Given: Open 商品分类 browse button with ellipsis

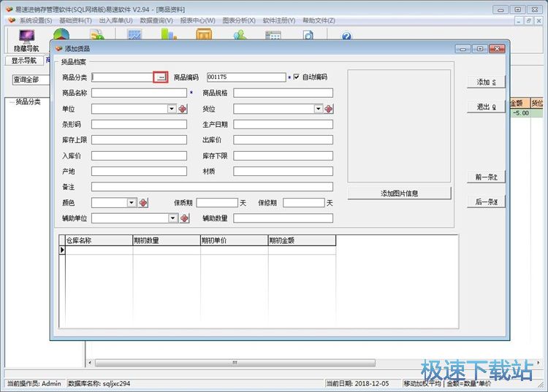Looking at the screenshot, I should (x=161, y=77).
